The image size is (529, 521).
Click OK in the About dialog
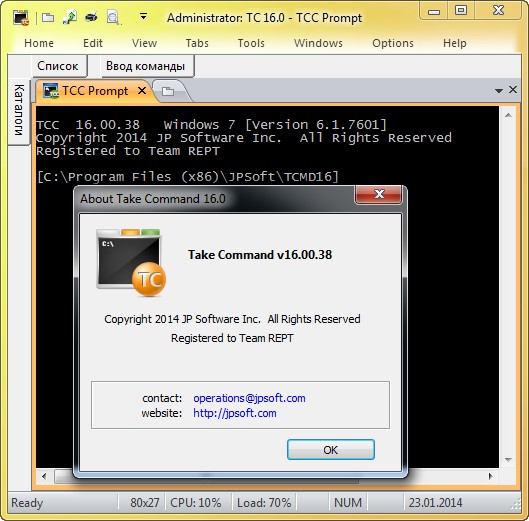click(x=331, y=449)
